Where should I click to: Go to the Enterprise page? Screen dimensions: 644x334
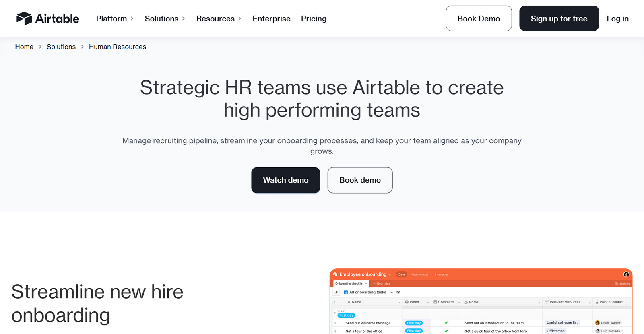pos(271,19)
